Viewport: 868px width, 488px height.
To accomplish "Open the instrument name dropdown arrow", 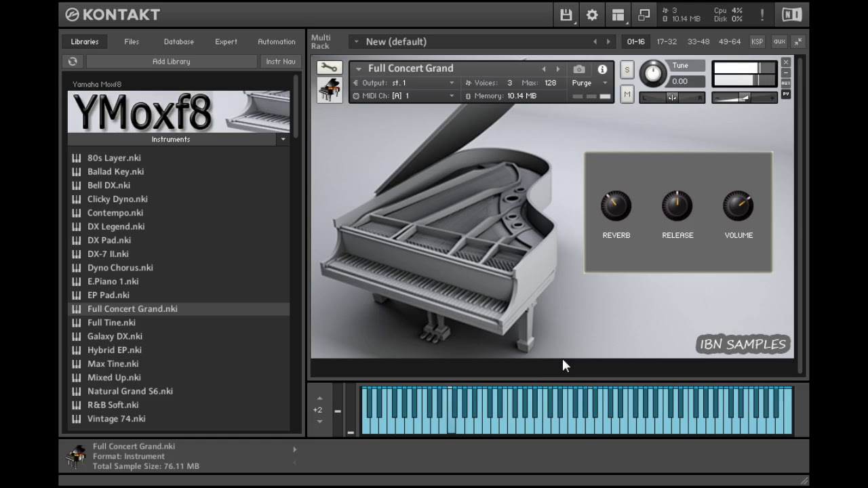I will pos(359,68).
